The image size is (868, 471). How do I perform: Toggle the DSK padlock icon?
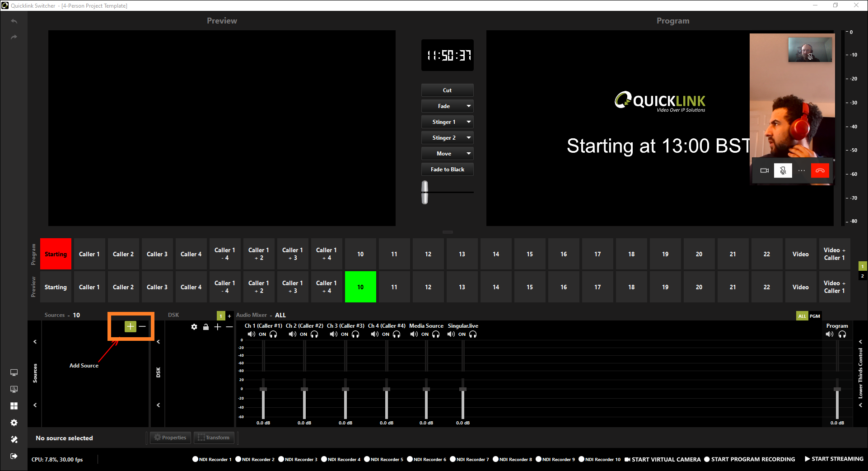point(206,327)
